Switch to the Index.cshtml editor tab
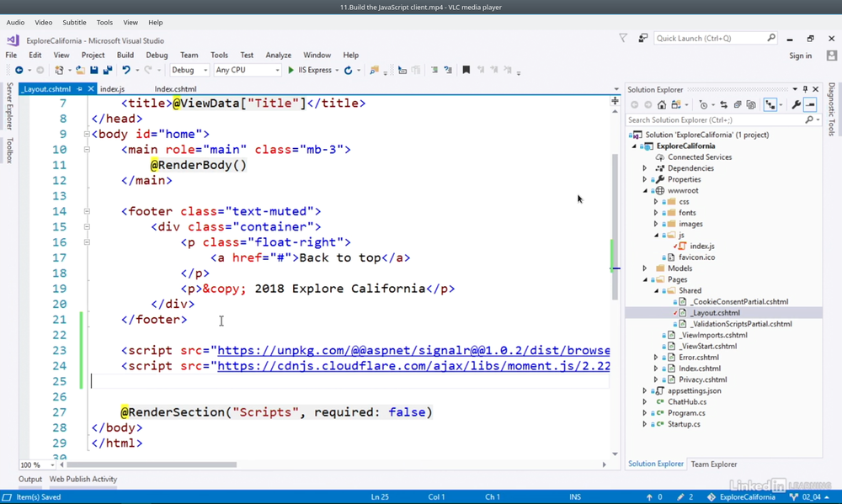The image size is (842, 504). [x=176, y=89]
